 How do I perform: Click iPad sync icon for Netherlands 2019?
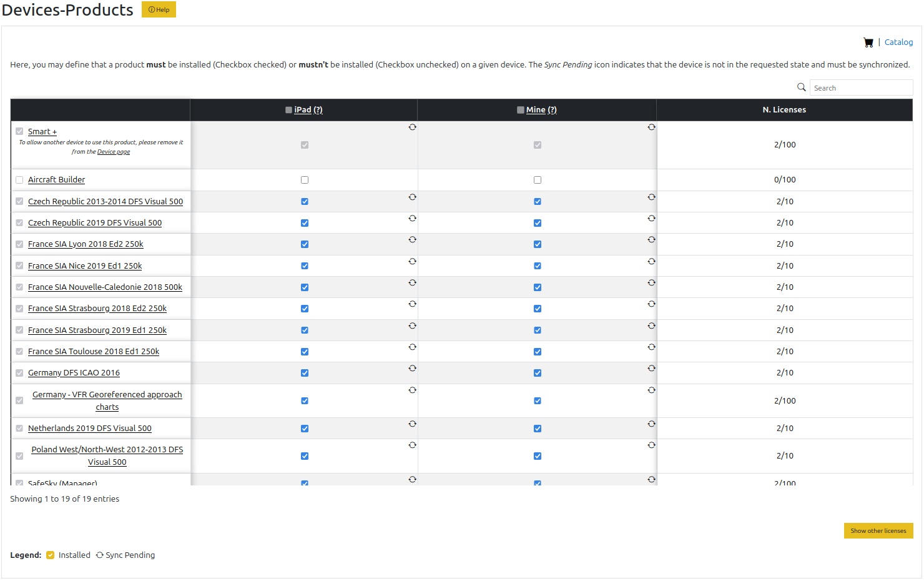click(413, 424)
